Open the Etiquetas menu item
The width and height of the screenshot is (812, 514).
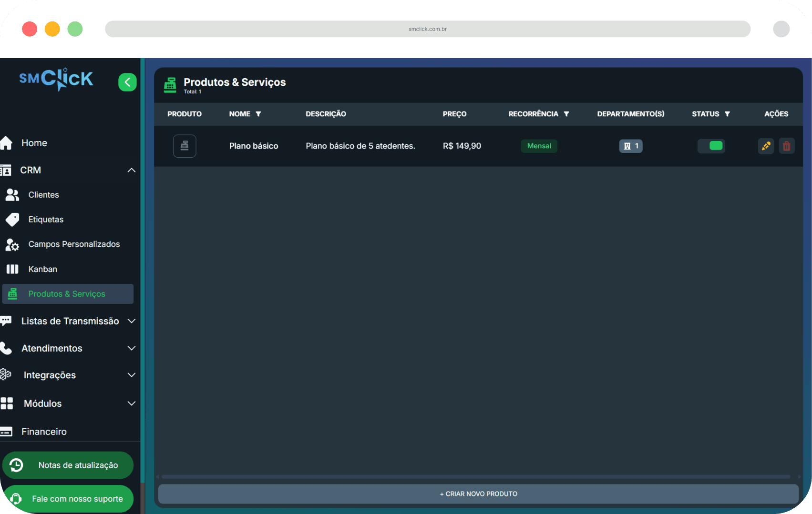point(46,220)
